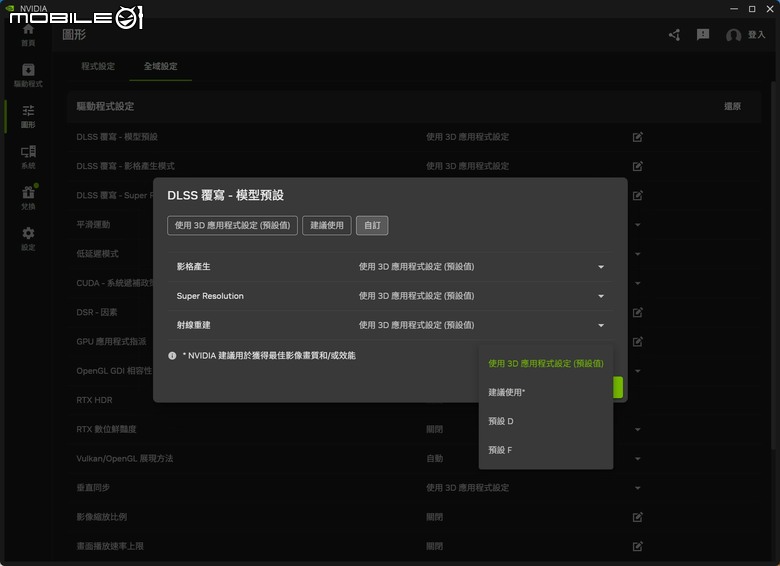
Task: Expand Vulkan/OpenGL 展現方法 dropdown arrow
Action: (x=637, y=459)
